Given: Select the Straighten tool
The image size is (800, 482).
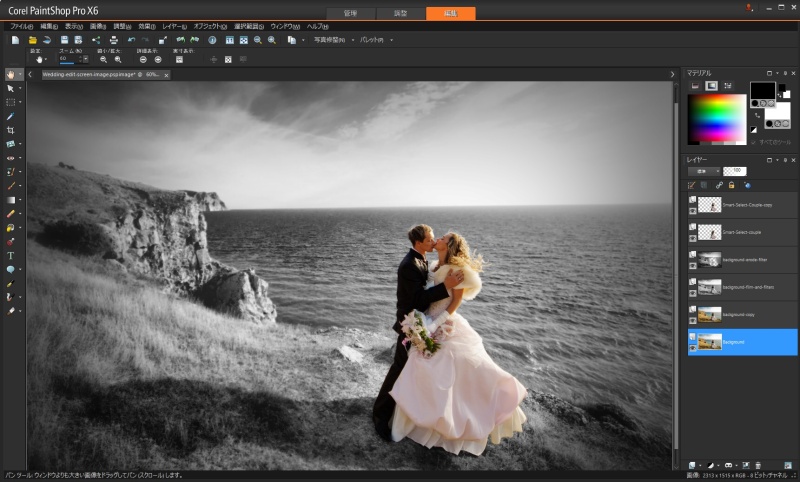Looking at the screenshot, I should 10,144.
